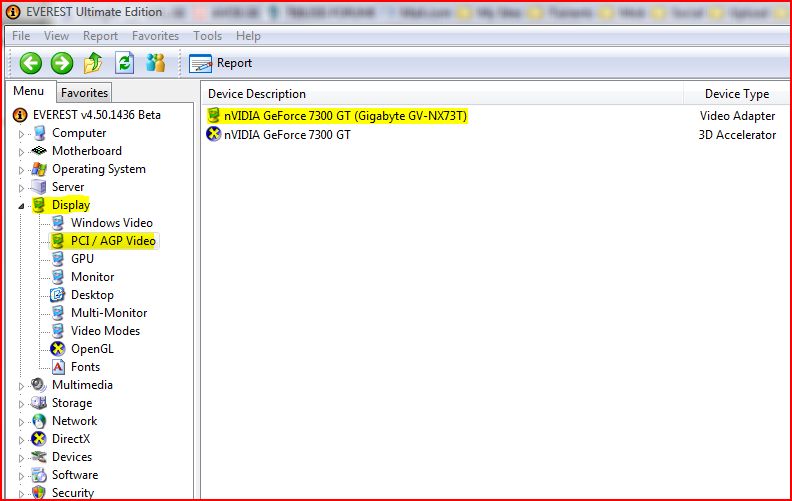Select PCI / AGP Video item
Screen dimensions: 792x501
[113, 241]
